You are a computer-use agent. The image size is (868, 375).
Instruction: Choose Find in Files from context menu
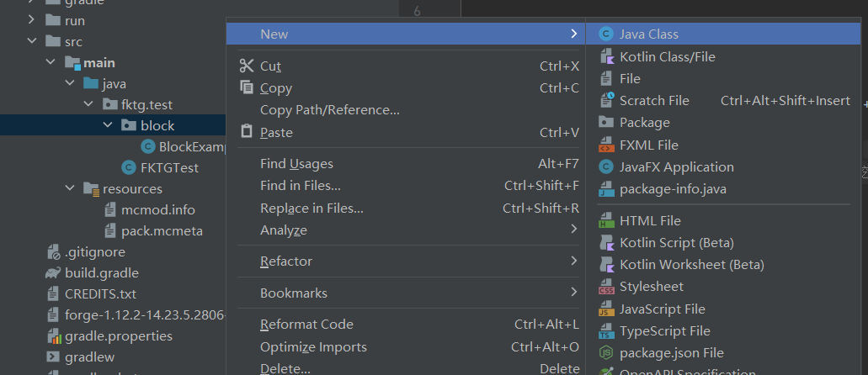click(301, 186)
